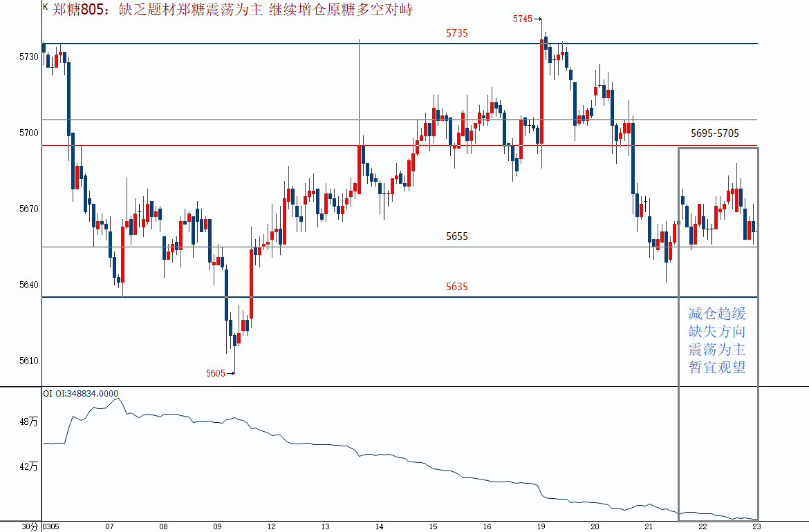Select the blue annotation text 减仓趋缓
This screenshot has width=809, height=532.
point(717,314)
